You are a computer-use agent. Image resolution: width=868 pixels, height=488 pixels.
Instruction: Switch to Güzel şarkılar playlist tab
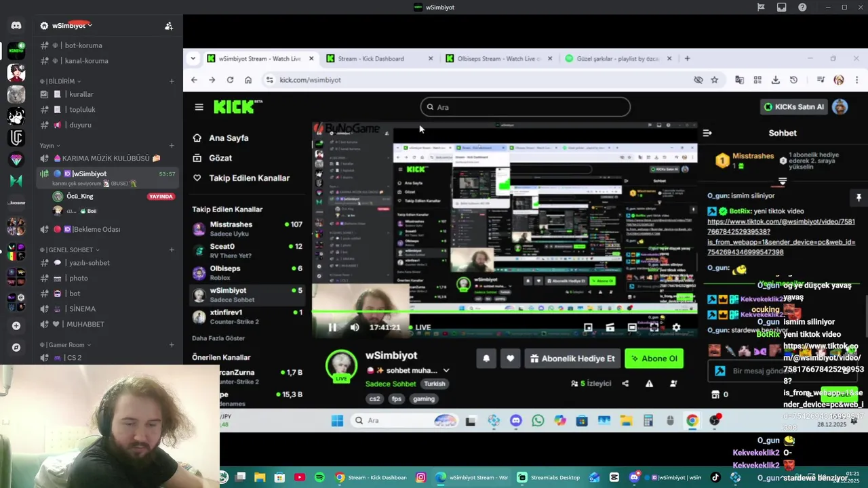tap(618, 58)
